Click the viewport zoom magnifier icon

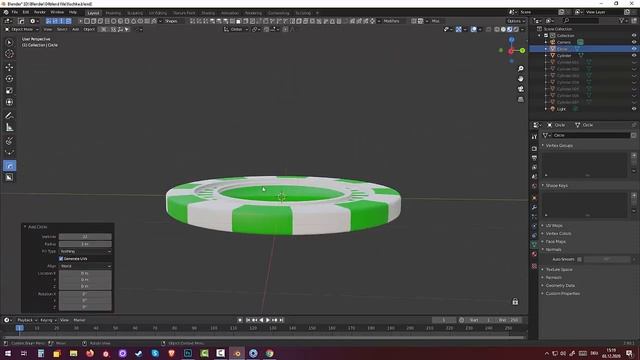tap(520, 69)
